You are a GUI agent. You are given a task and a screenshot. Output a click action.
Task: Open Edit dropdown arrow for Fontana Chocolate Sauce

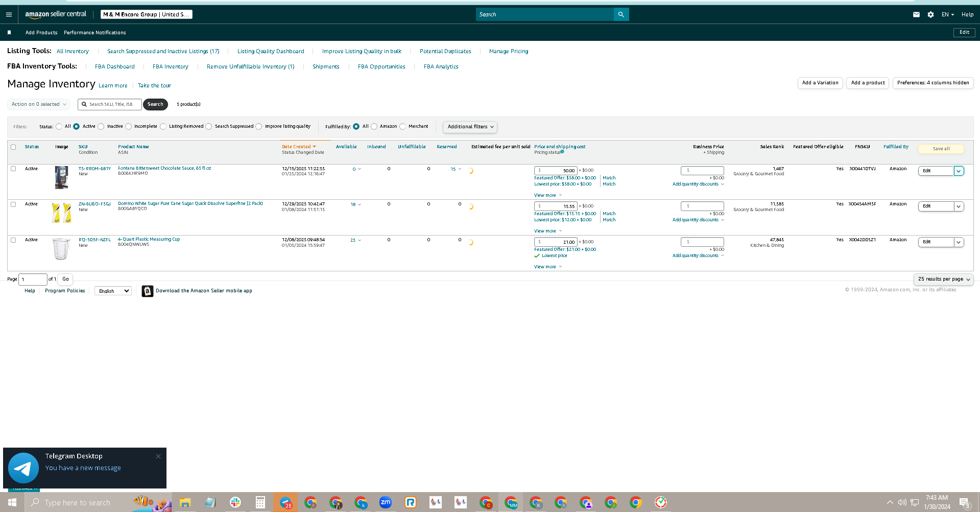(959, 171)
